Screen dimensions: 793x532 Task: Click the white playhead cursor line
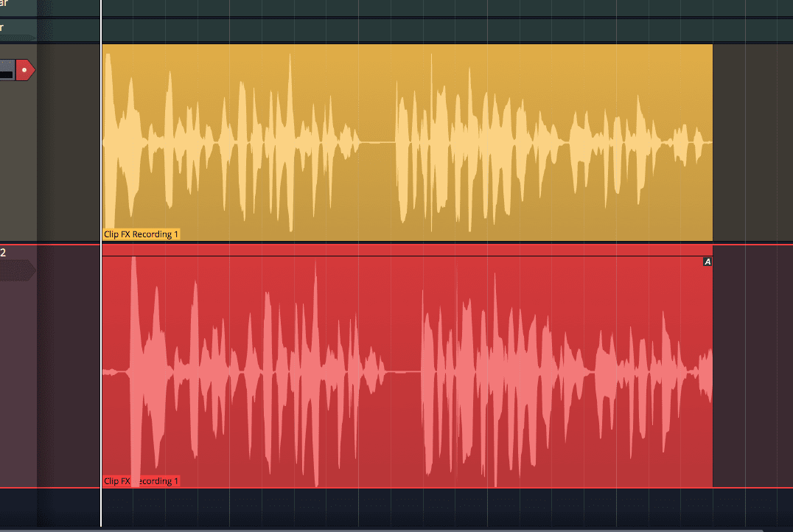[101, 295]
